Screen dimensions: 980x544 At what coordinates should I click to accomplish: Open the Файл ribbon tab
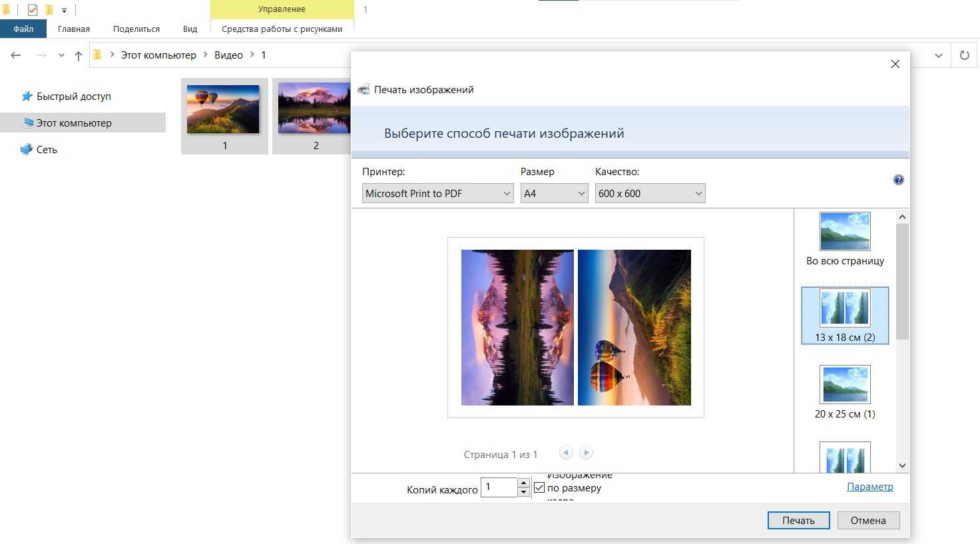click(x=23, y=29)
